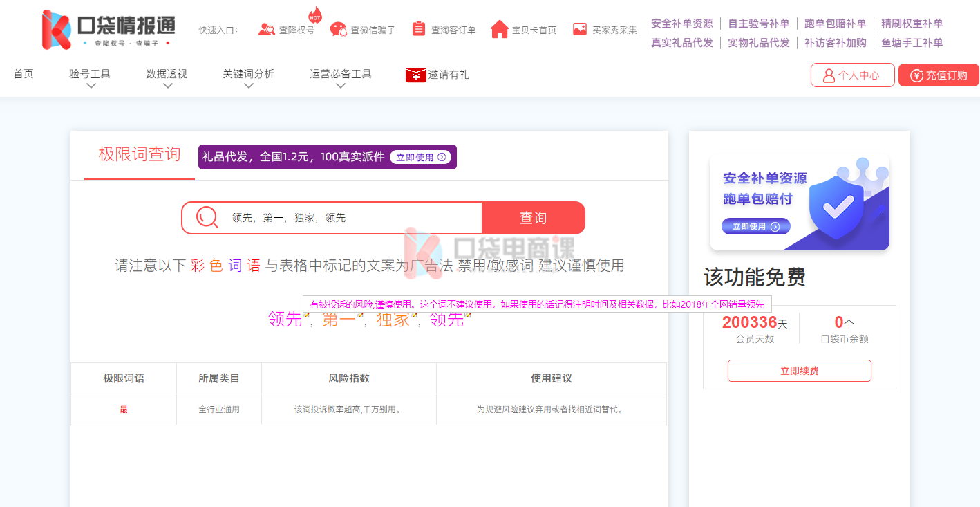This screenshot has width=980, height=507.
Task: Open the 关键词分析 dropdown chevron
Action: coord(249,86)
